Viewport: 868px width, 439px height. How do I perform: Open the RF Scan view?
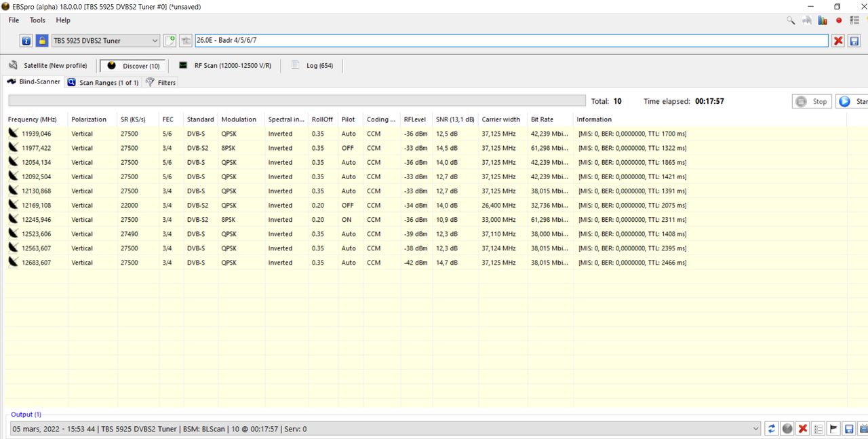pos(224,66)
